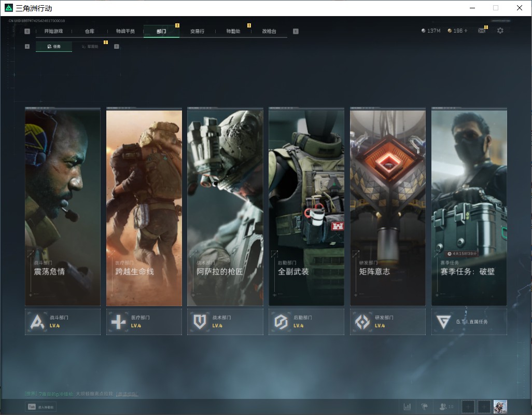Click the CN UID text
Image resolution: width=532 pixels, height=415 pixels.
(37, 21)
